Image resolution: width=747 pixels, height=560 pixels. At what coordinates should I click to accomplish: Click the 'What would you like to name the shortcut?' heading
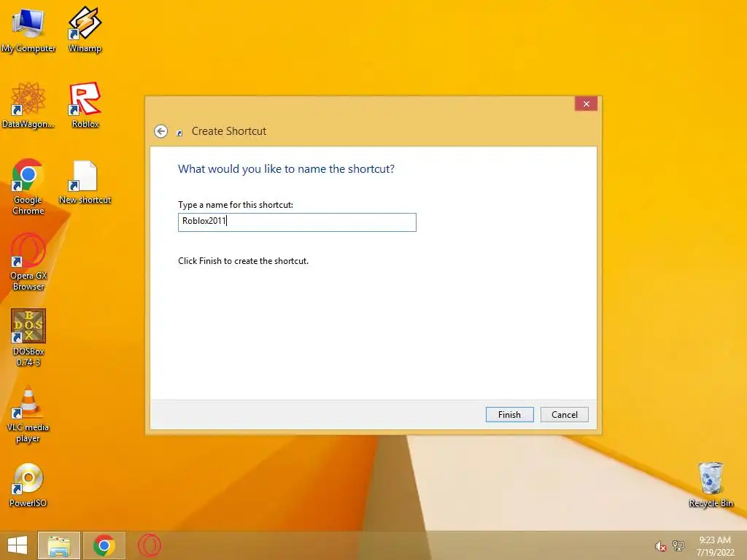click(286, 169)
